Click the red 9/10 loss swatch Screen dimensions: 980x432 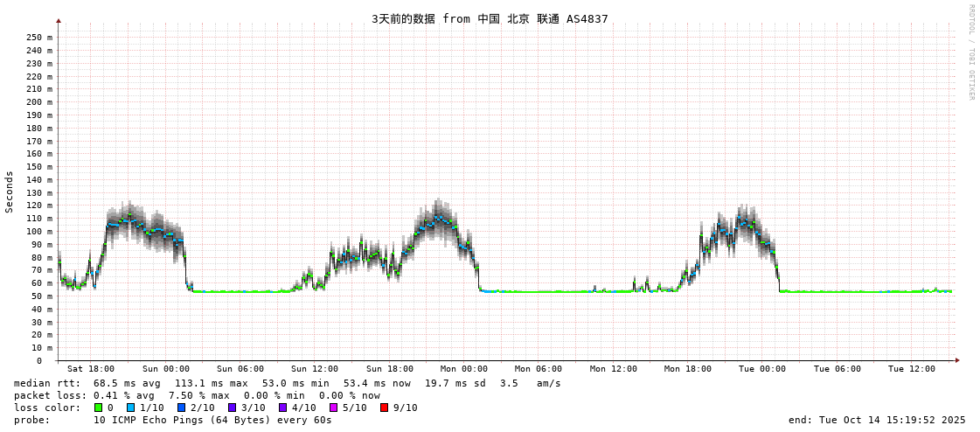(385, 408)
